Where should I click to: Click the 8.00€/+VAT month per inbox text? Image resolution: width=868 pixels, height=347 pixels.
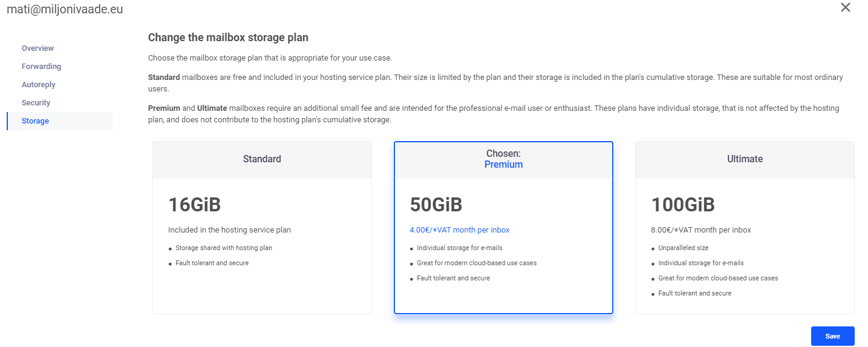tap(701, 230)
